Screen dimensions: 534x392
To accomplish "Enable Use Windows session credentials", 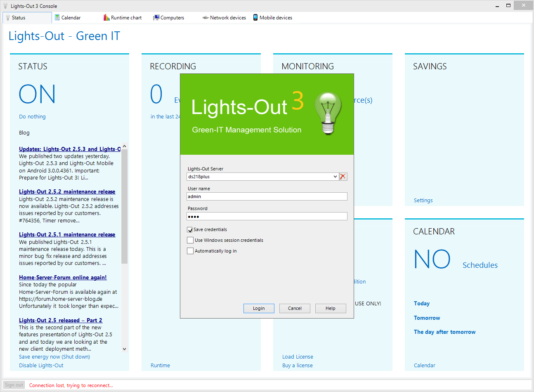I will [x=190, y=240].
